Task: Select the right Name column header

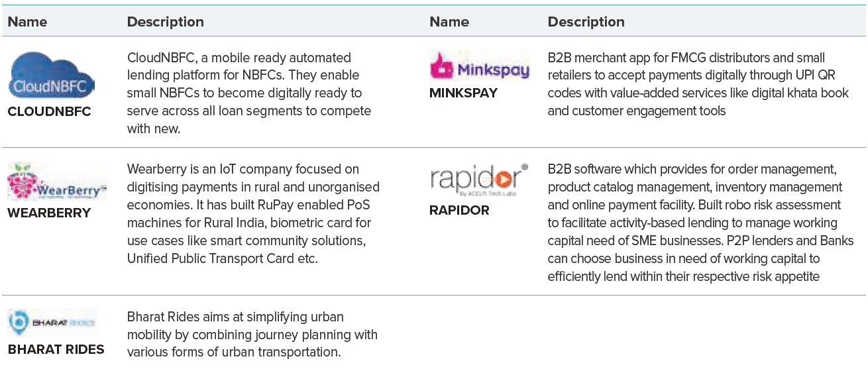Action: [449, 22]
